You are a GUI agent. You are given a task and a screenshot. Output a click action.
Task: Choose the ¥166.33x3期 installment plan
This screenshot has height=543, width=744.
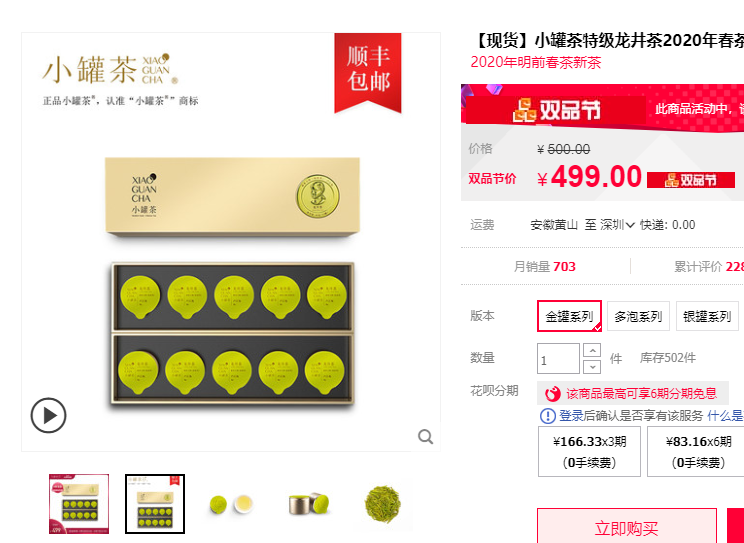tap(589, 451)
